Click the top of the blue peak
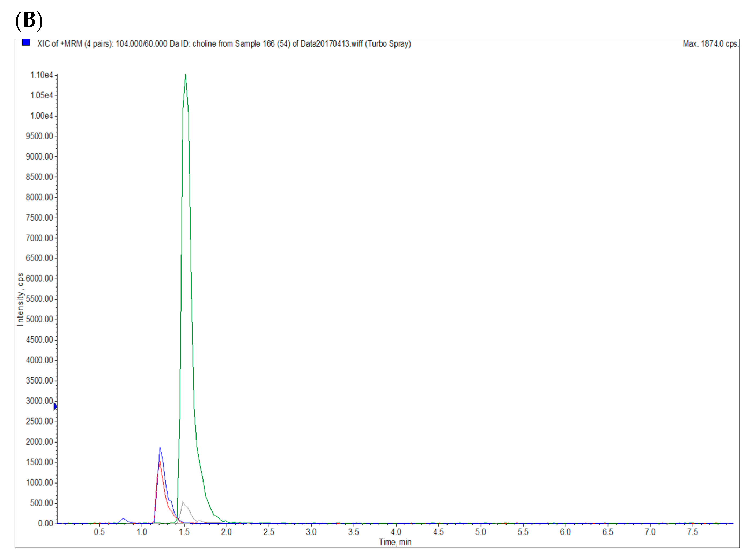Image resolution: width=750 pixels, height=560 pixels. [160, 448]
